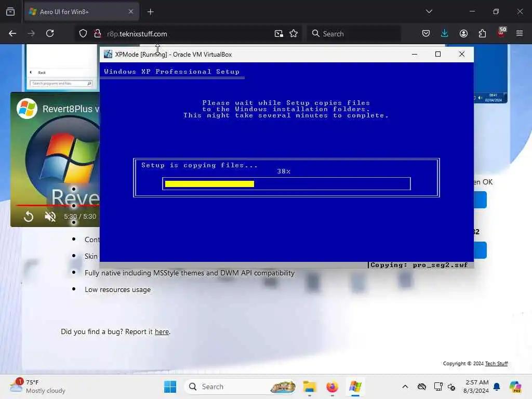Click the Firefox Search box
The height and width of the screenshot is (399, 532).
(353, 34)
